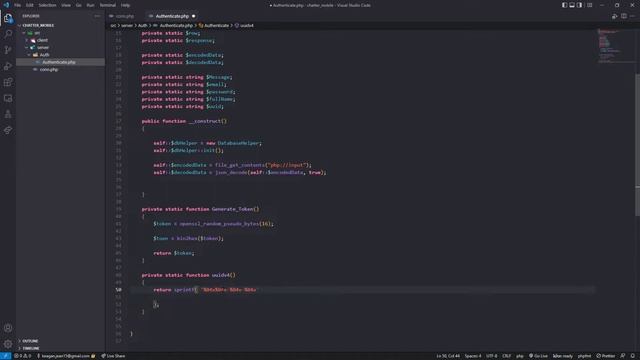Viewport: 640px width, 360px height.
Task: Click the Run file icon in editor toolbar
Action: tap(615, 16)
